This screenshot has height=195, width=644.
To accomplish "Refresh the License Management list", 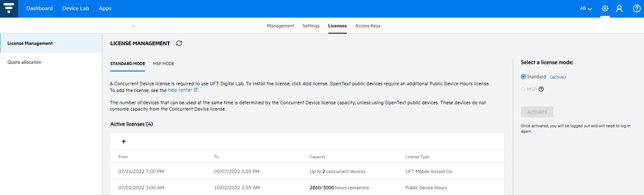I will coord(179,43).
